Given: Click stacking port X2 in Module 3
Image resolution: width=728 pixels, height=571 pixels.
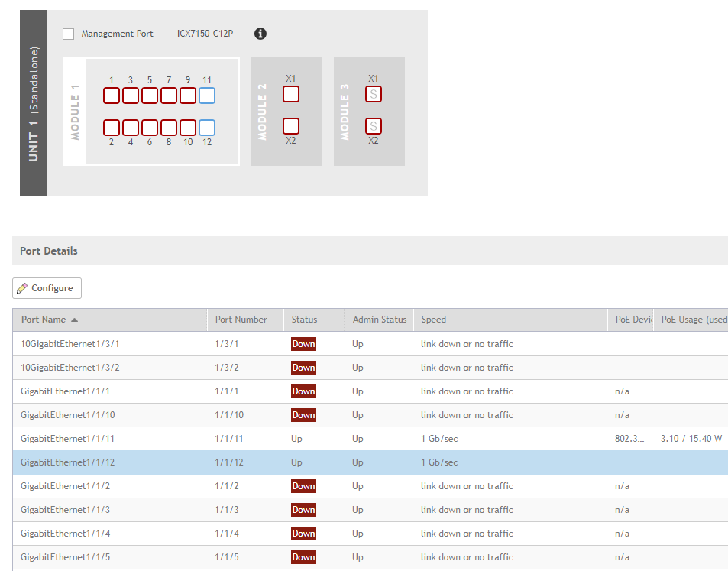Looking at the screenshot, I should [x=374, y=126].
